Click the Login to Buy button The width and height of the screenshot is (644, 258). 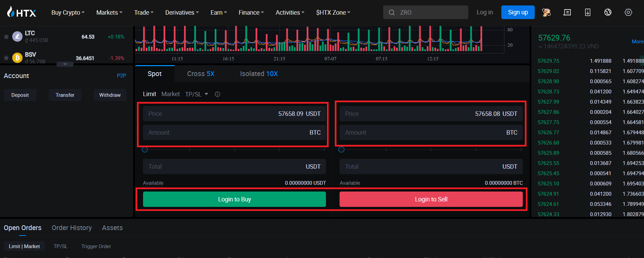[x=234, y=199]
